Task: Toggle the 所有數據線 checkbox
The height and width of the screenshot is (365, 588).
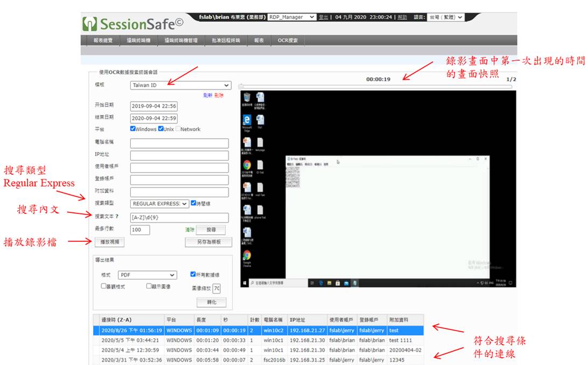Action: (x=193, y=274)
